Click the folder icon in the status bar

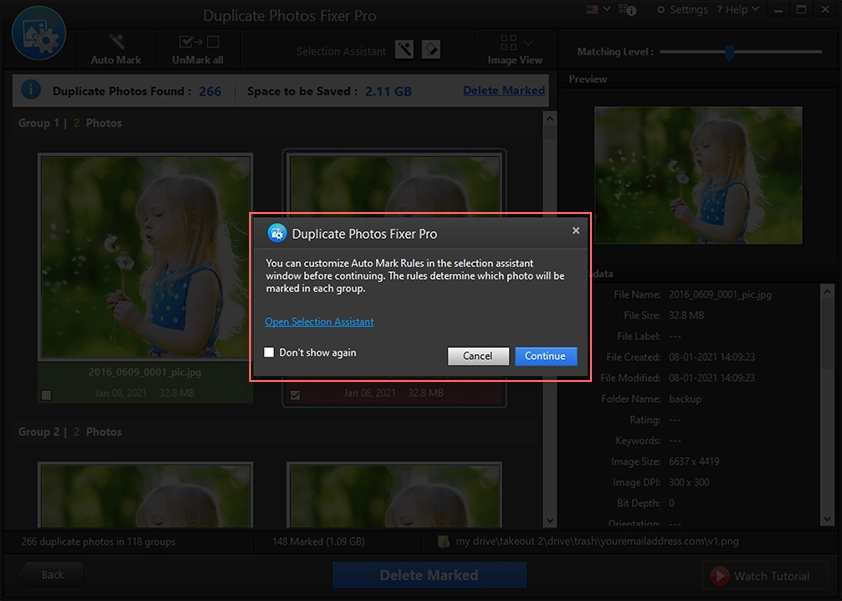[444, 541]
